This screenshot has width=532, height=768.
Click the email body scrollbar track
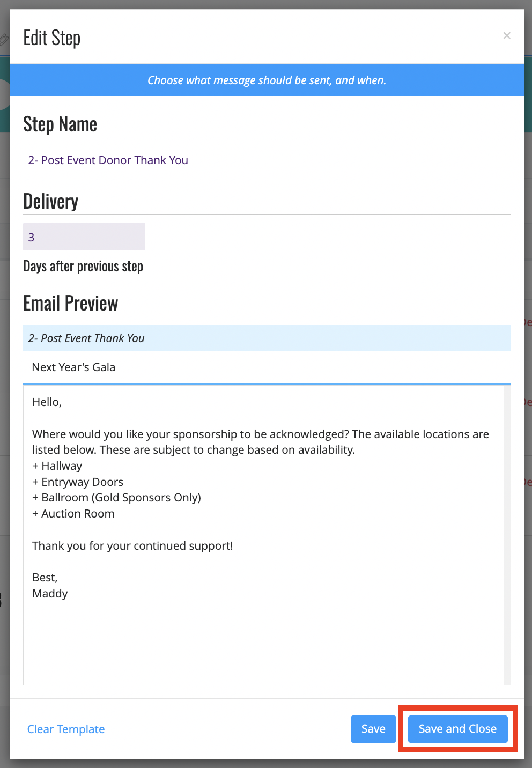(x=507, y=535)
